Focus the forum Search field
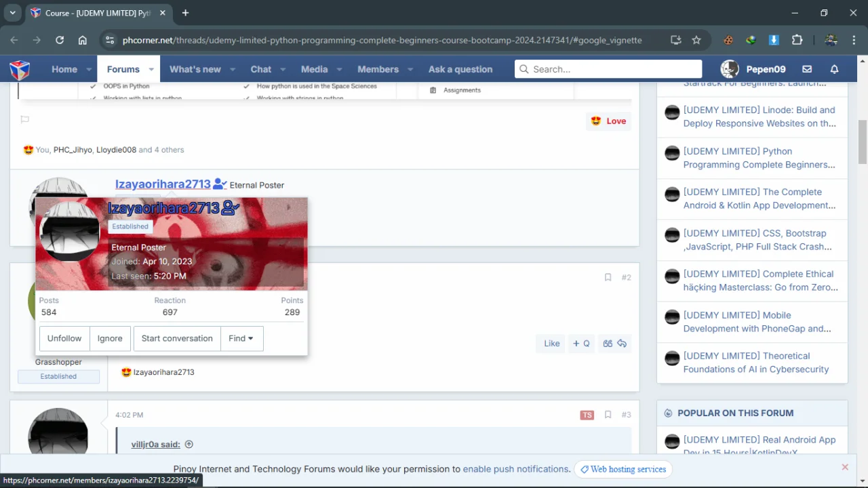868x488 pixels. [608, 69]
